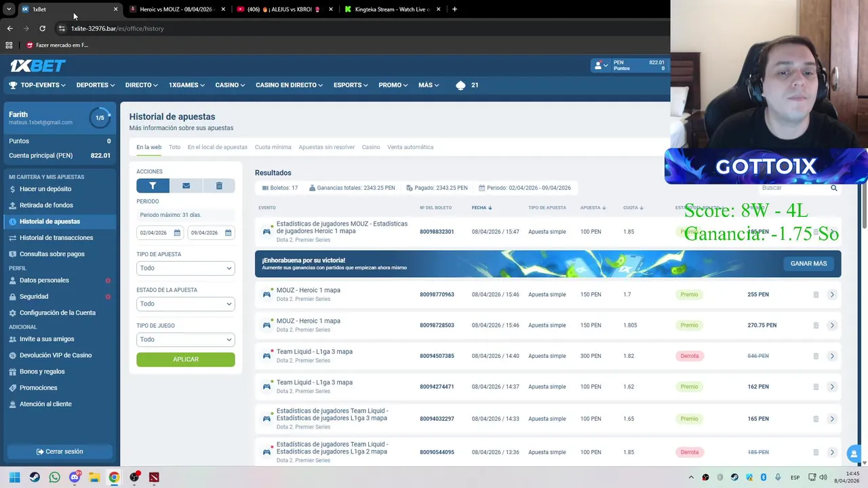Switch to En el local de apuestas tab

tap(218, 147)
